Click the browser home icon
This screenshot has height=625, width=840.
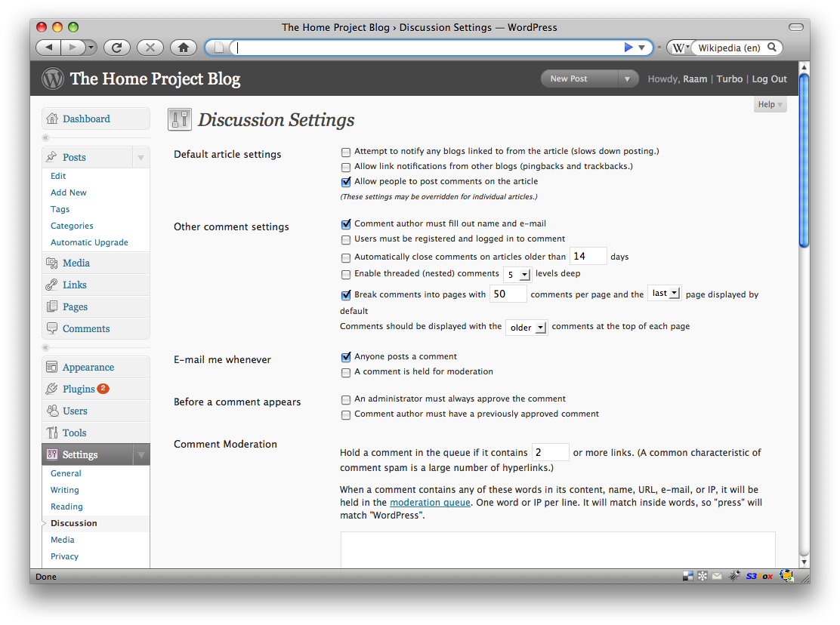[183, 48]
